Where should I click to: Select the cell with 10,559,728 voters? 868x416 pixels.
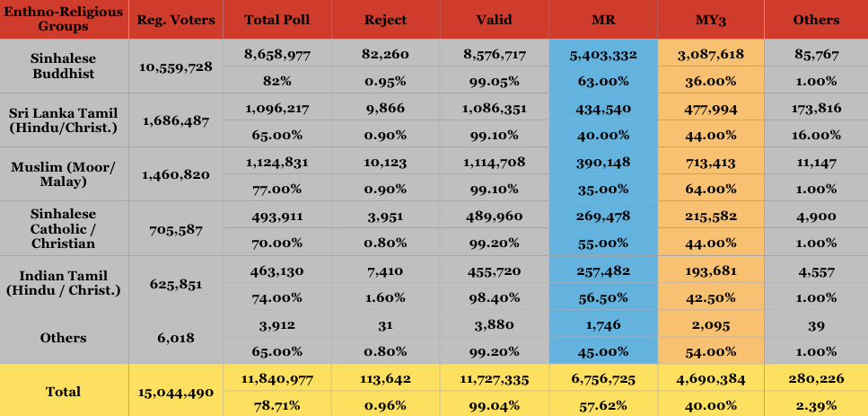click(176, 66)
